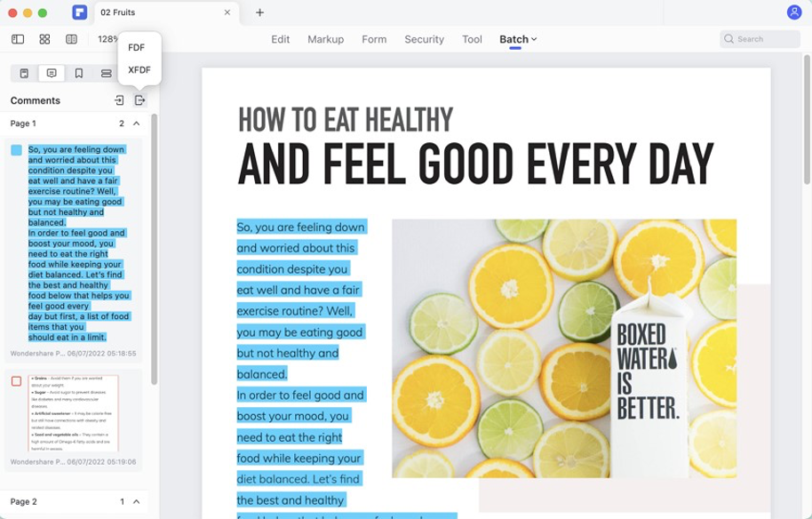The width and height of the screenshot is (812, 519).
Task: Choose XFDF export format
Action: coord(139,69)
